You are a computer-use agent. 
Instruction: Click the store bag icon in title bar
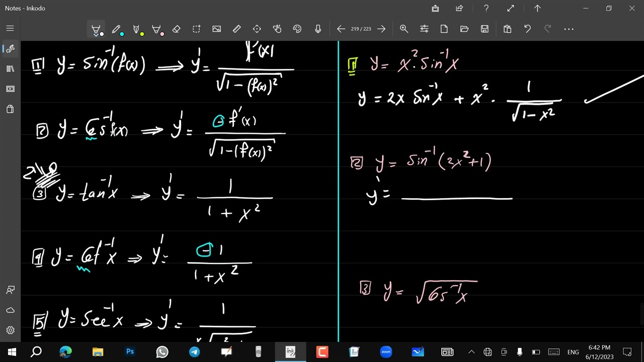point(435,8)
